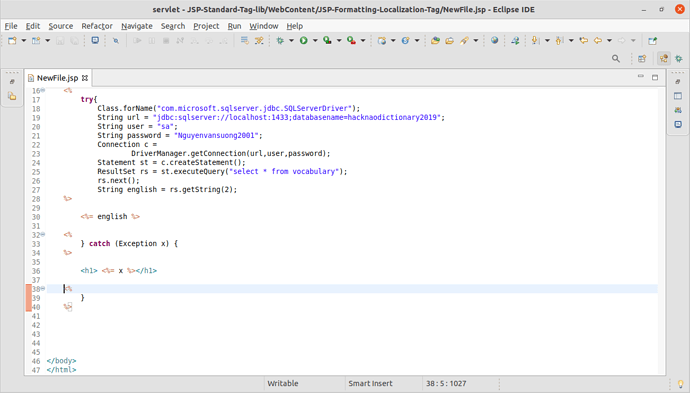The height and width of the screenshot is (393, 690).
Task: Click the Previous Annotation arrow icon
Action: tap(559, 40)
